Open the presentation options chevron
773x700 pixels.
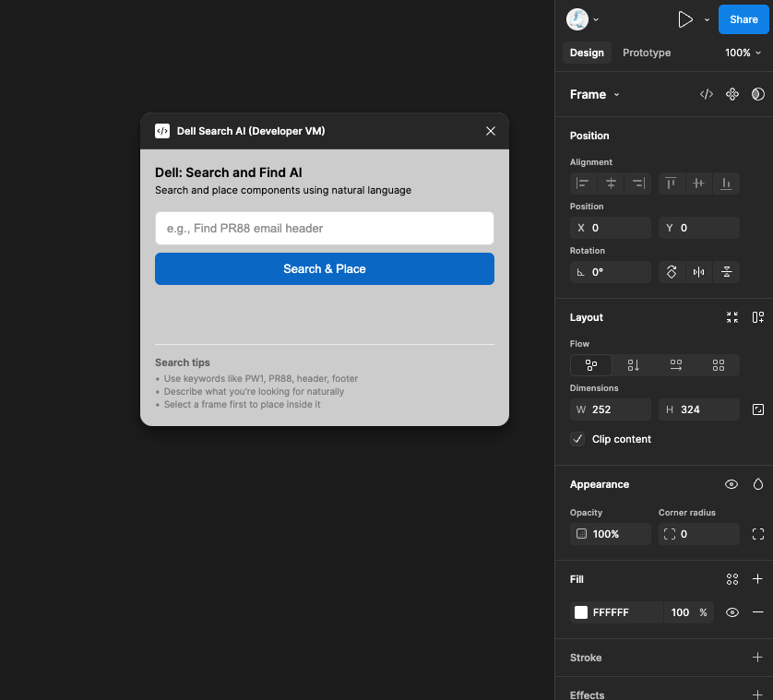[x=707, y=19]
